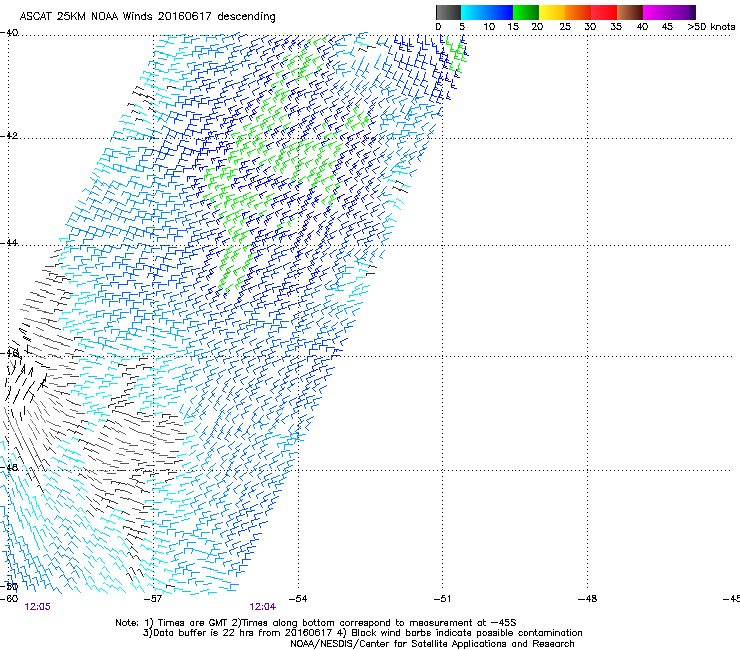Click the -54 longitude axis label

(x=298, y=599)
